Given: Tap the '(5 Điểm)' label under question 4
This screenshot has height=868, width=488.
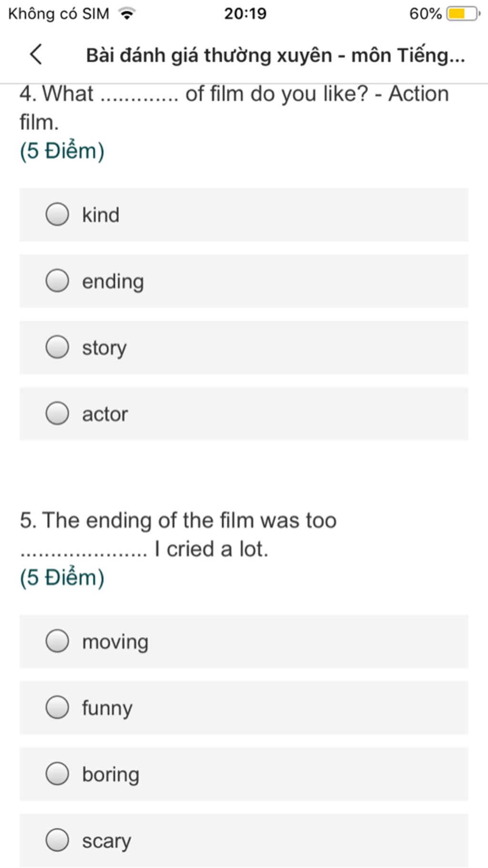Looking at the screenshot, I should (x=62, y=151).
